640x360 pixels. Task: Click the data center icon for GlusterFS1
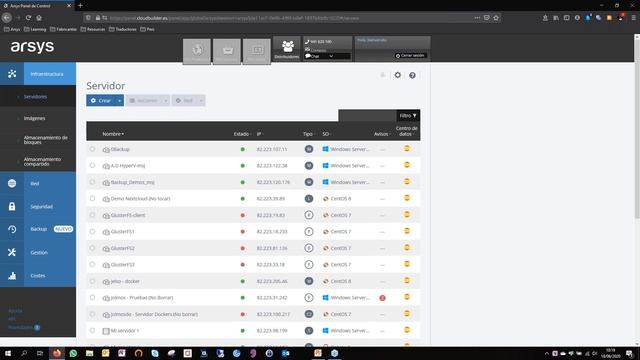(x=407, y=231)
